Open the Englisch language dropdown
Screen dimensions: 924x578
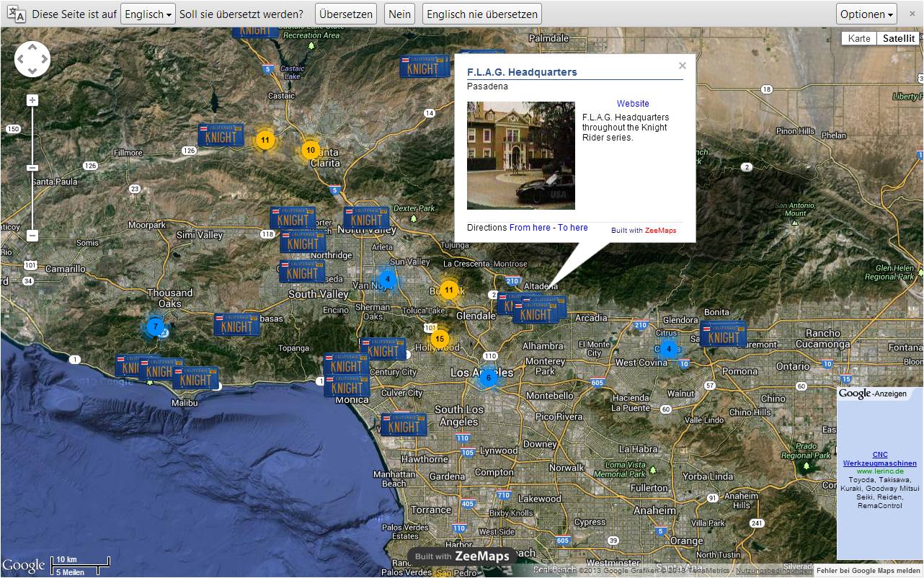[x=148, y=14]
